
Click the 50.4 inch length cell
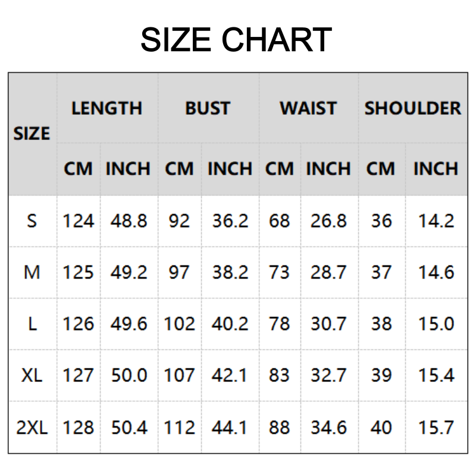coord(129,427)
